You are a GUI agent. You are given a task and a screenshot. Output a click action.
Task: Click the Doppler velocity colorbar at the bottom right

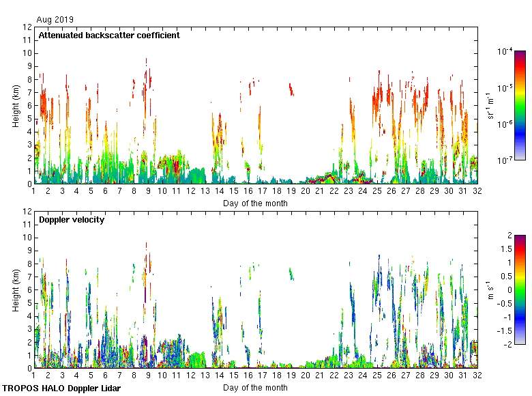[520, 289]
